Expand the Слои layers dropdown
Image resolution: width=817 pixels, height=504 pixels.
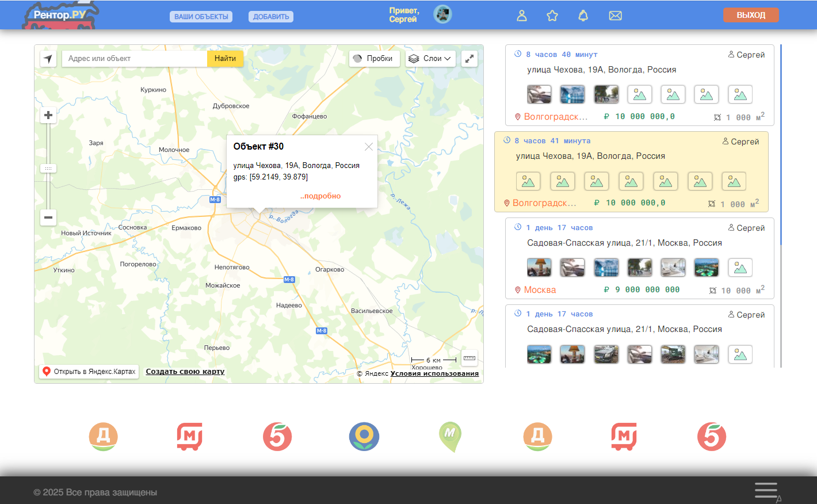[430, 59]
